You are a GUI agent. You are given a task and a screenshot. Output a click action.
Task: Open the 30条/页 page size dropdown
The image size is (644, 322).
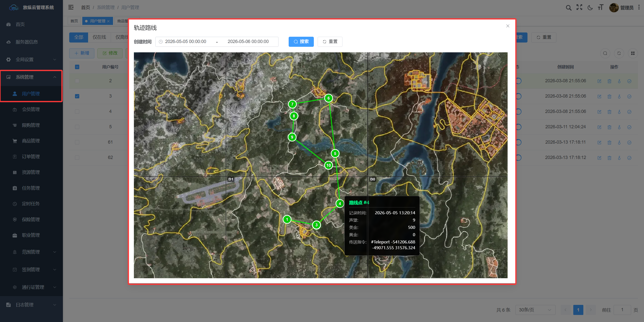[535, 310]
